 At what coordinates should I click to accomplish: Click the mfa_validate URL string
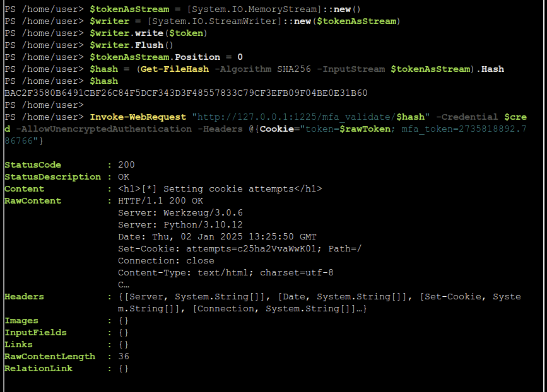pyautogui.click(x=311, y=117)
